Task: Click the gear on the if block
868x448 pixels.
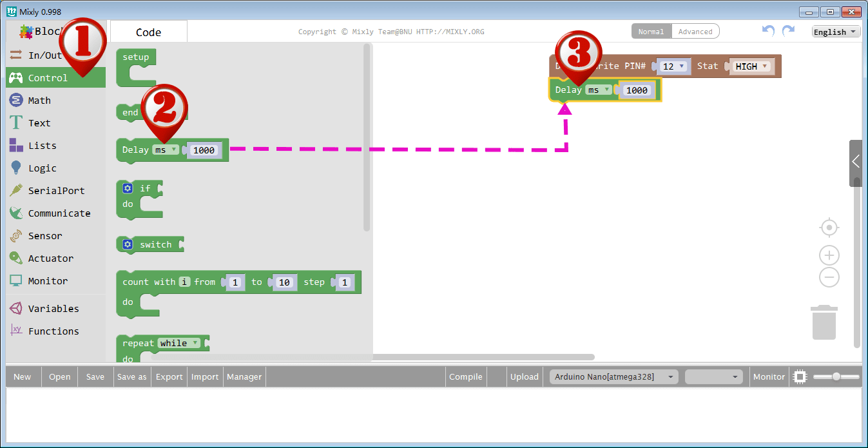Action: pos(127,188)
